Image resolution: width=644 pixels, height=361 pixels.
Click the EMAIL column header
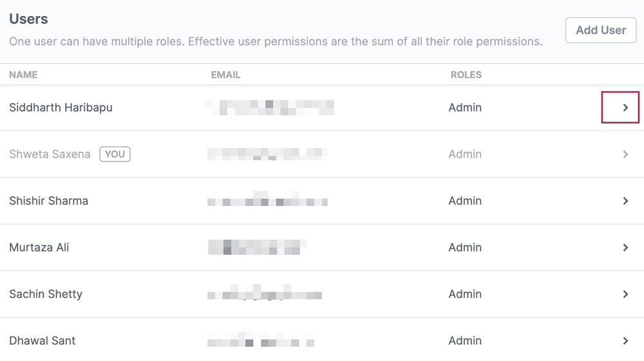tap(225, 75)
